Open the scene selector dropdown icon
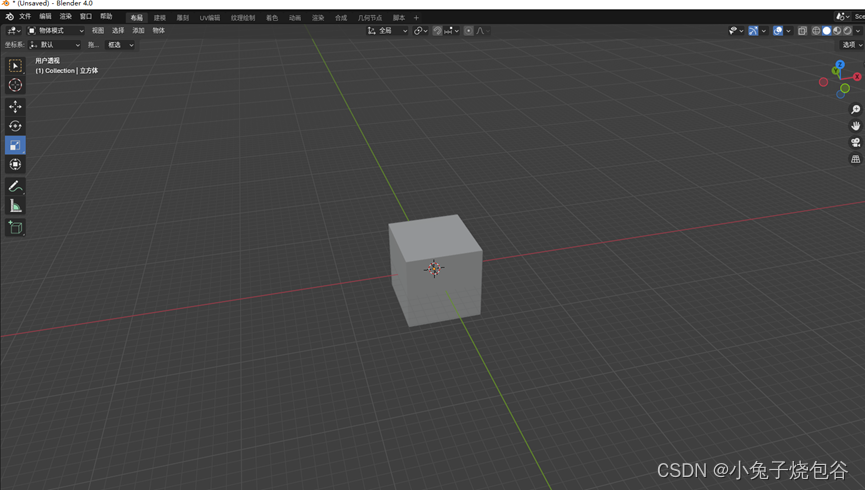The width and height of the screenshot is (865, 490). [842, 17]
